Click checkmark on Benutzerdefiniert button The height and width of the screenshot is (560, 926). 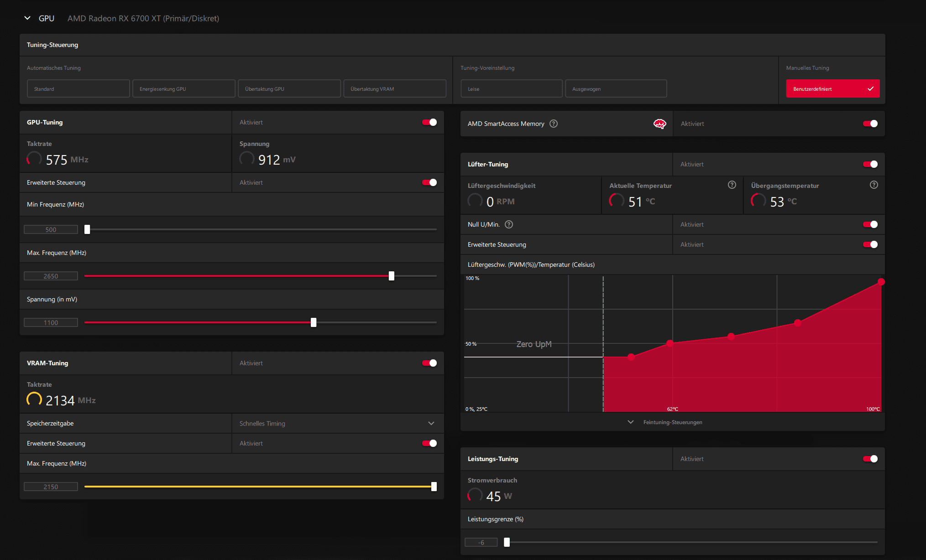[x=870, y=89]
